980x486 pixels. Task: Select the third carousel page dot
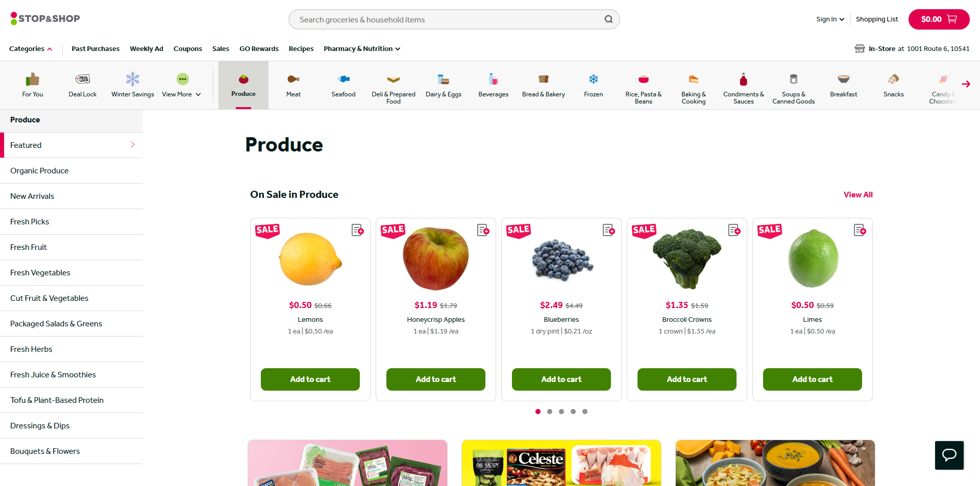point(561,412)
